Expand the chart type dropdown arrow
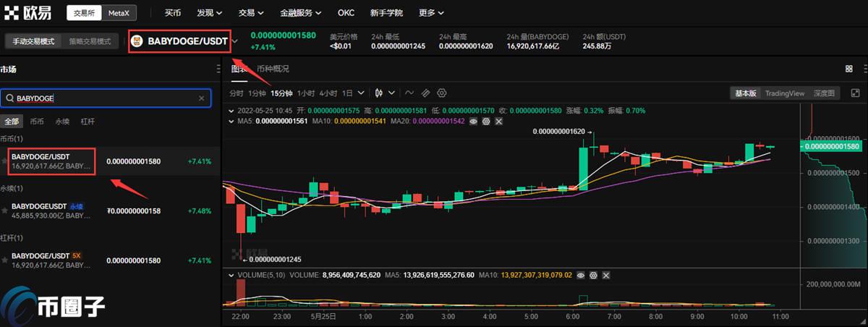Viewport: 868px width, 327px height. click(392, 93)
